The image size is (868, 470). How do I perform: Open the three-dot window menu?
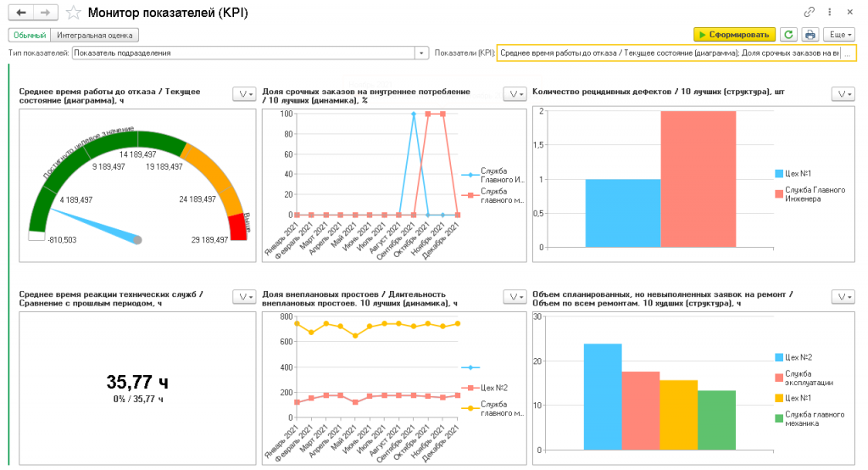[x=829, y=12]
